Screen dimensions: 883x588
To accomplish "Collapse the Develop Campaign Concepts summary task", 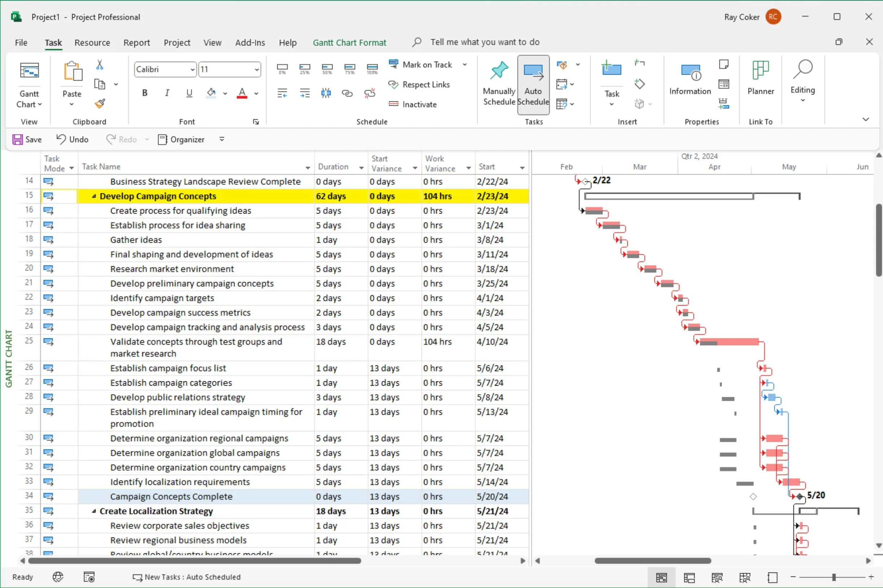I will coord(94,196).
